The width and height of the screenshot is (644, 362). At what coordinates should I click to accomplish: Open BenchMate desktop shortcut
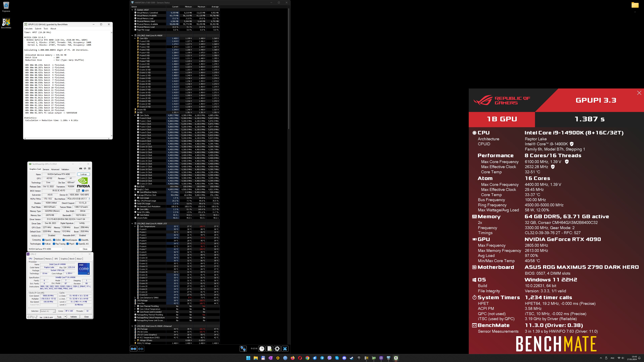click(6, 23)
